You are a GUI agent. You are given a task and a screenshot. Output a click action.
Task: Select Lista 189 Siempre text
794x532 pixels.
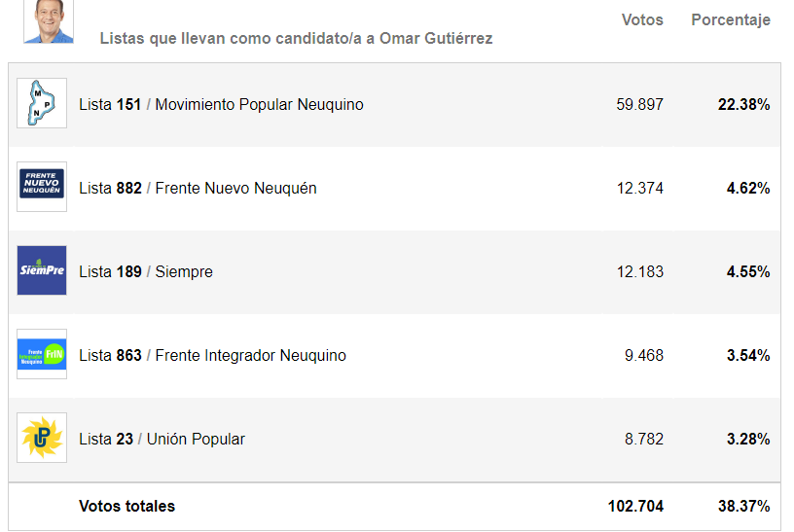(x=146, y=271)
